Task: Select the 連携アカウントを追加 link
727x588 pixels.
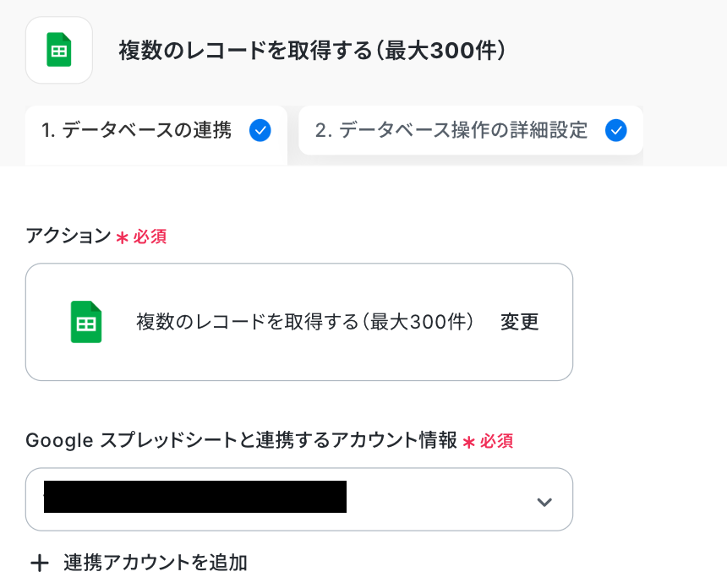Action: click(x=155, y=563)
